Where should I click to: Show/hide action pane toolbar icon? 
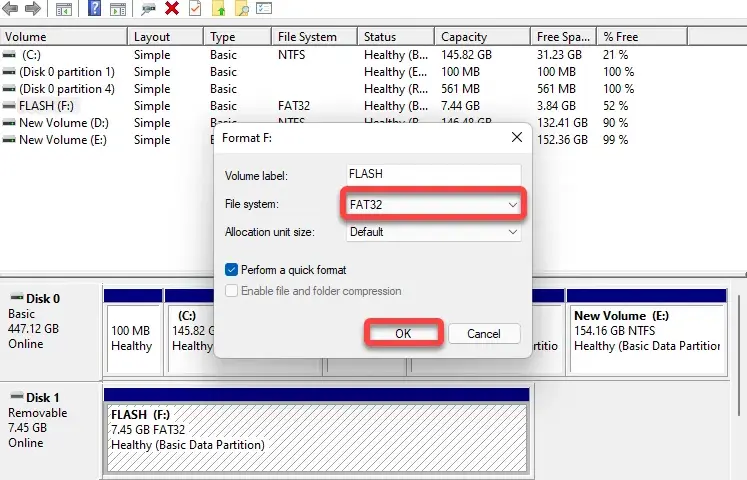[118, 9]
